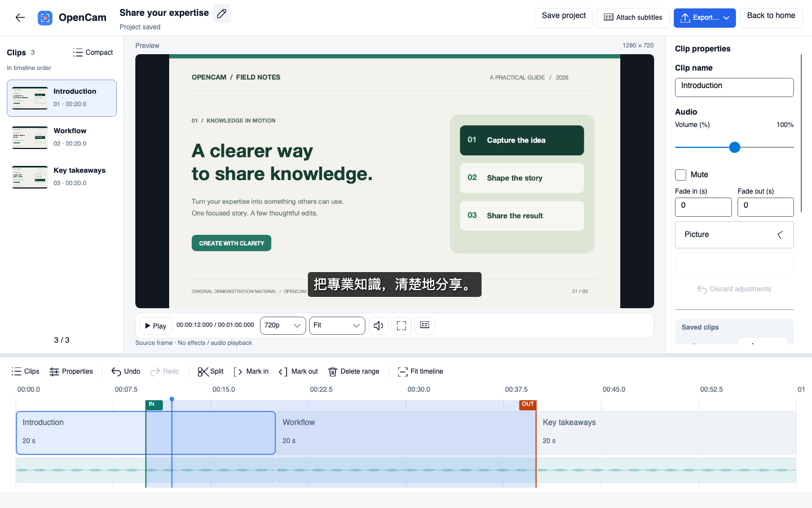This screenshot has width=812, height=508.
Task: Undo the last action
Action: [x=126, y=371]
